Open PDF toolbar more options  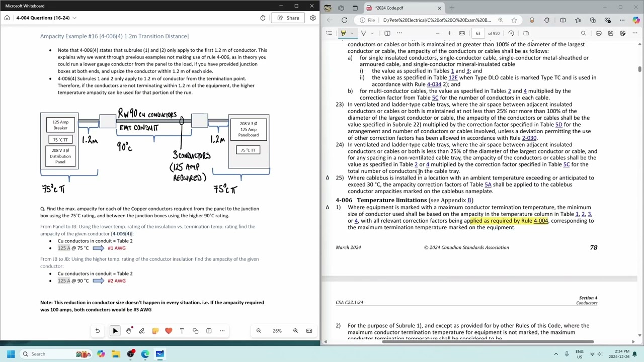(635, 33)
